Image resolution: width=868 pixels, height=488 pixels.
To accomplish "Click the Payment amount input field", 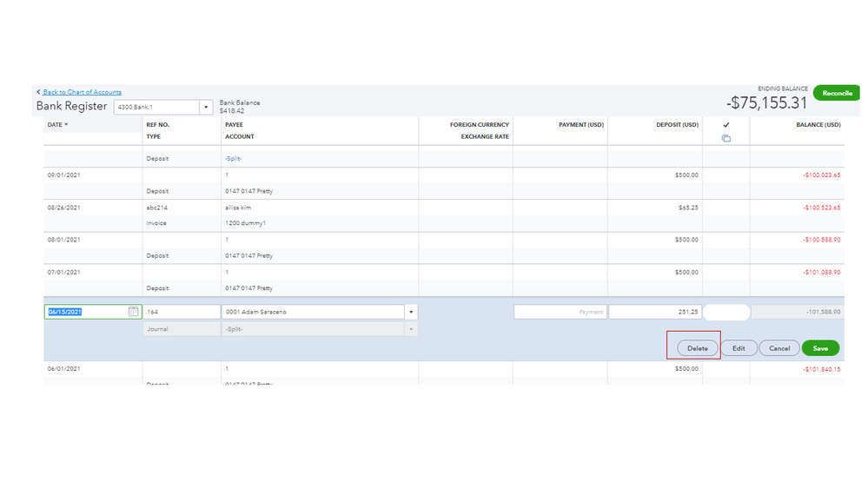I will (560, 312).
